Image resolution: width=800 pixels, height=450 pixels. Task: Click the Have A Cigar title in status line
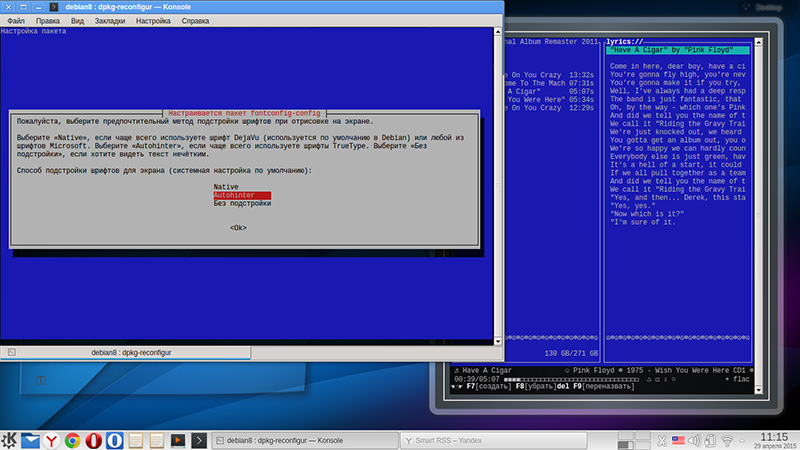(487, 370)
